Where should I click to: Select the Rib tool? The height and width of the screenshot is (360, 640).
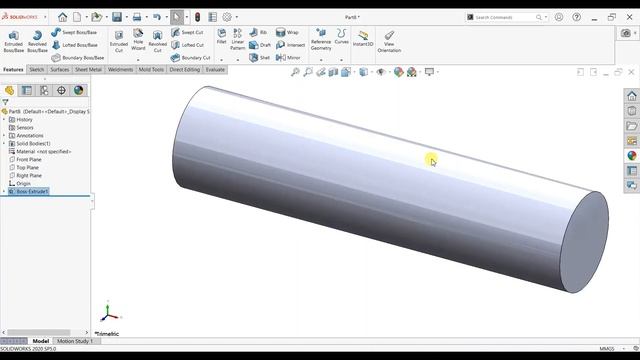pyautogui.click(x=258, y=32)
